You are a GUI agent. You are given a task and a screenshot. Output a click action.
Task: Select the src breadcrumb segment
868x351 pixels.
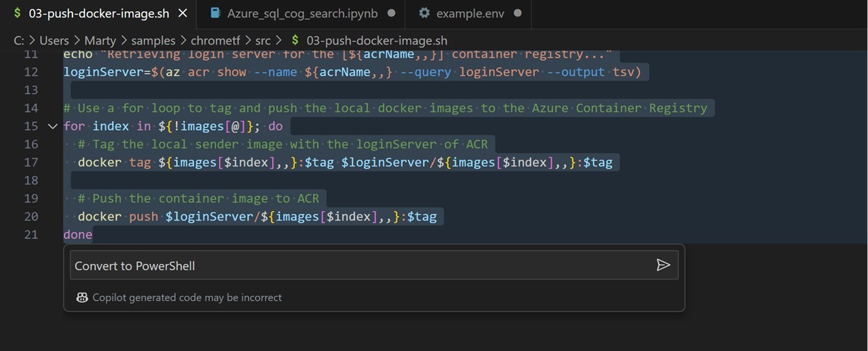[x=263, y=40]
